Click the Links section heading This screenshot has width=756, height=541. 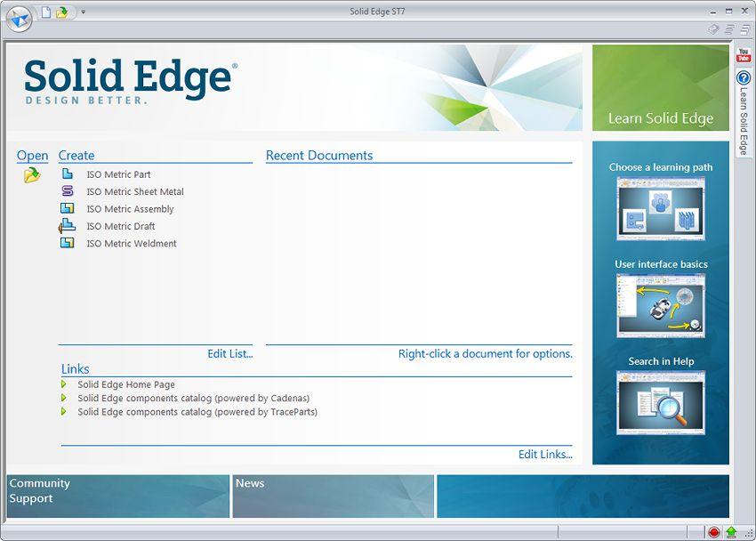(76, 369)
